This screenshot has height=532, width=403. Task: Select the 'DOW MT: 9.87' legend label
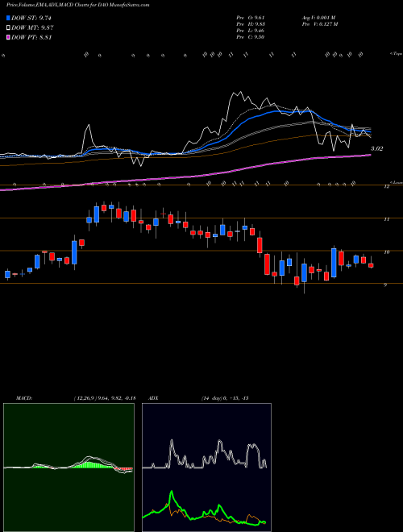point(32,28)
